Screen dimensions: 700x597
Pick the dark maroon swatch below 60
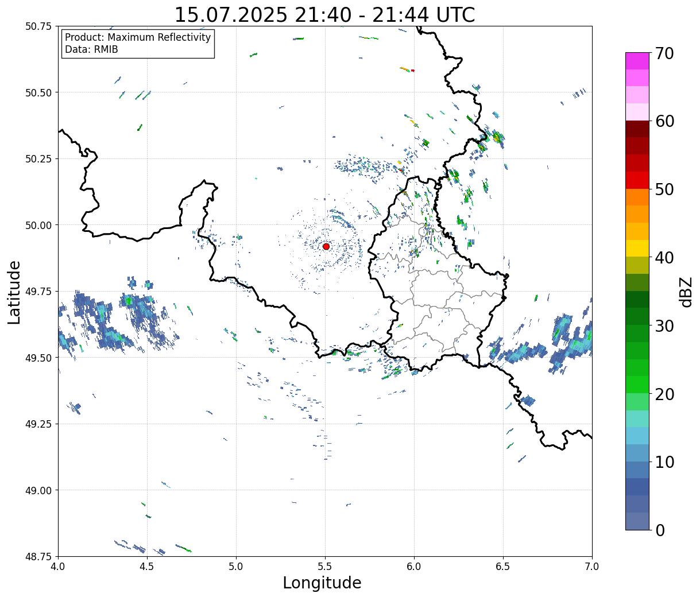(x=637, y=129)
